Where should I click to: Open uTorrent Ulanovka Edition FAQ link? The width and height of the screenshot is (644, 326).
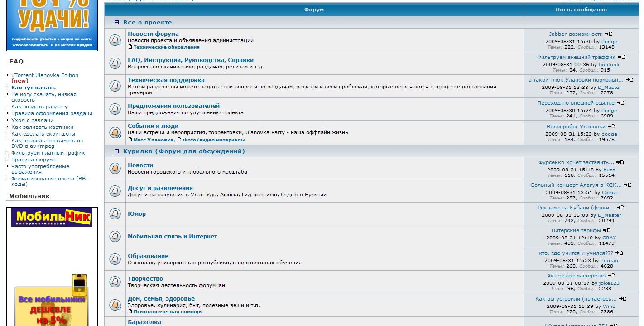(x=45, y=75)
